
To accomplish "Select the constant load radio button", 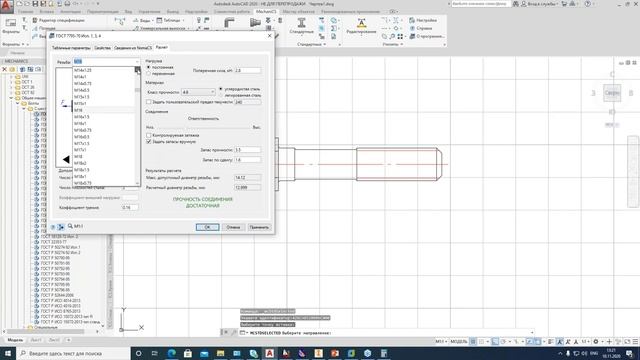I will (x=149, y=67).
